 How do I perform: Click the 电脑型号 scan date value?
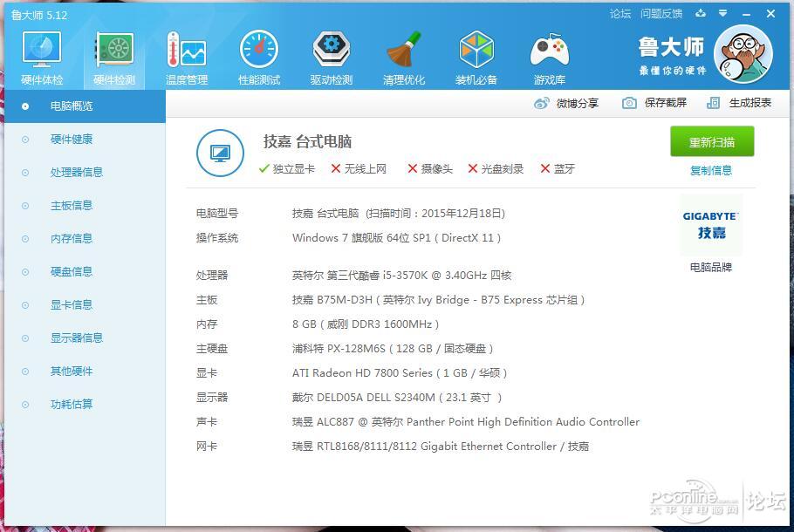tap(399, 214)
